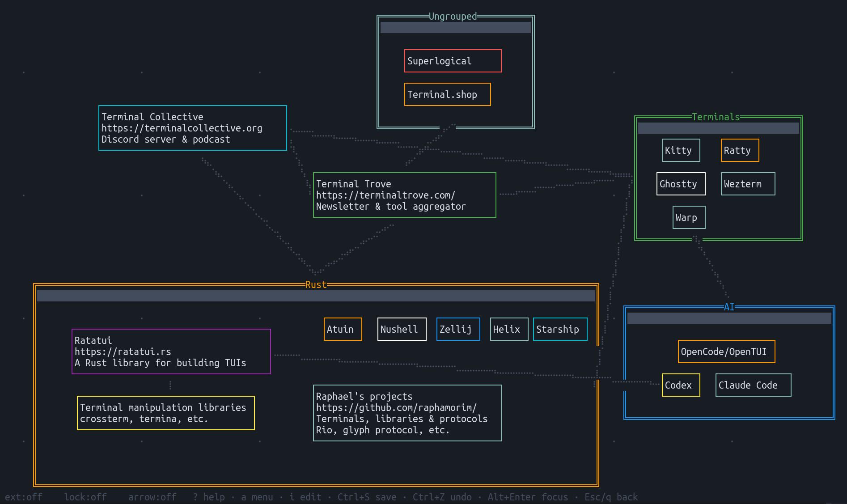This screenshot has width=847, height=504.
Task: Select the Zellij node
Action: [458, 329]
